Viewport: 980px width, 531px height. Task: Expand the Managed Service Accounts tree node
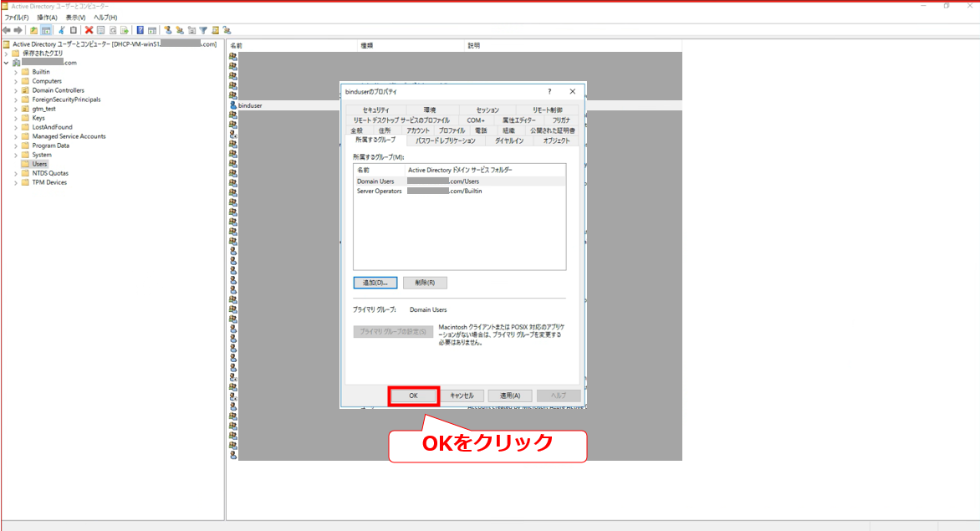coord(16,136)
